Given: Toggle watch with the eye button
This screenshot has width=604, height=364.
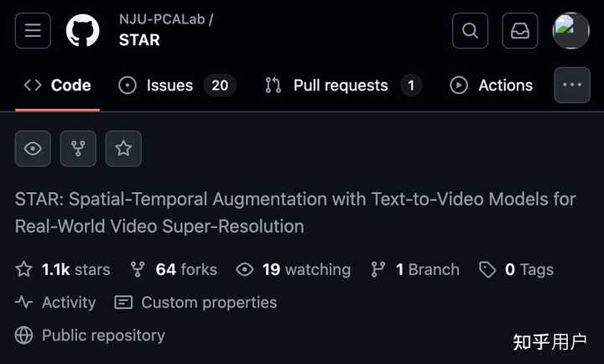Looking at the screenshot, I should tap(33, 148).
